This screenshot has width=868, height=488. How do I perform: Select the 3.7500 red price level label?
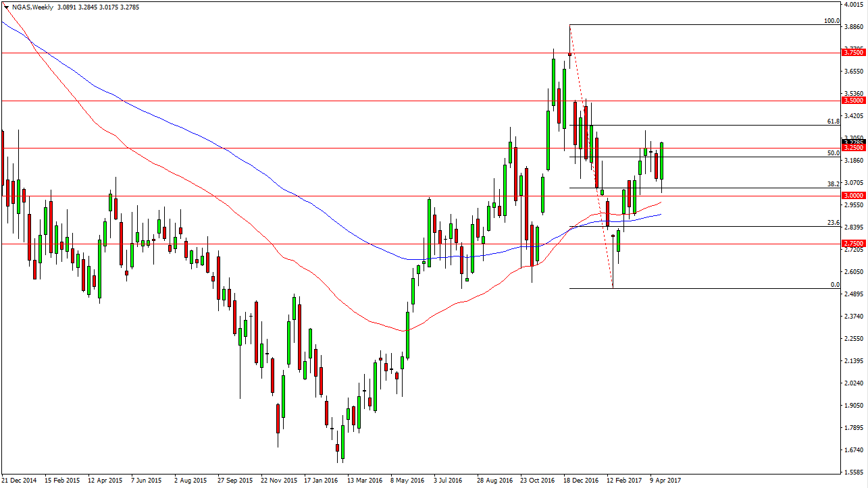pos(854,52)
